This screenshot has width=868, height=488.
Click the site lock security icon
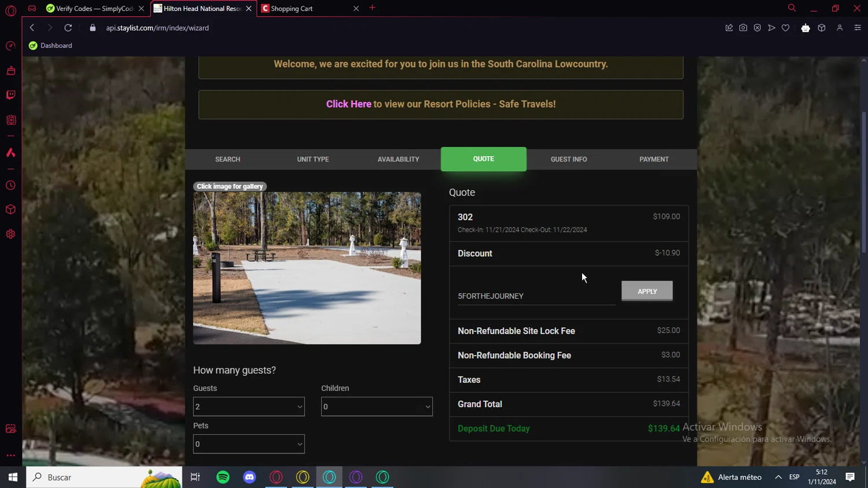point(93,28)
